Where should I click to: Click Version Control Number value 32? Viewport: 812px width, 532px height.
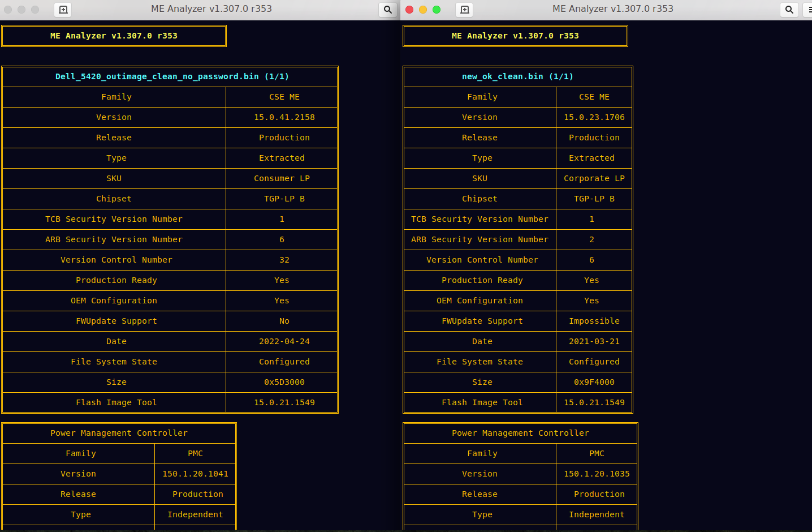coord(284,260)
